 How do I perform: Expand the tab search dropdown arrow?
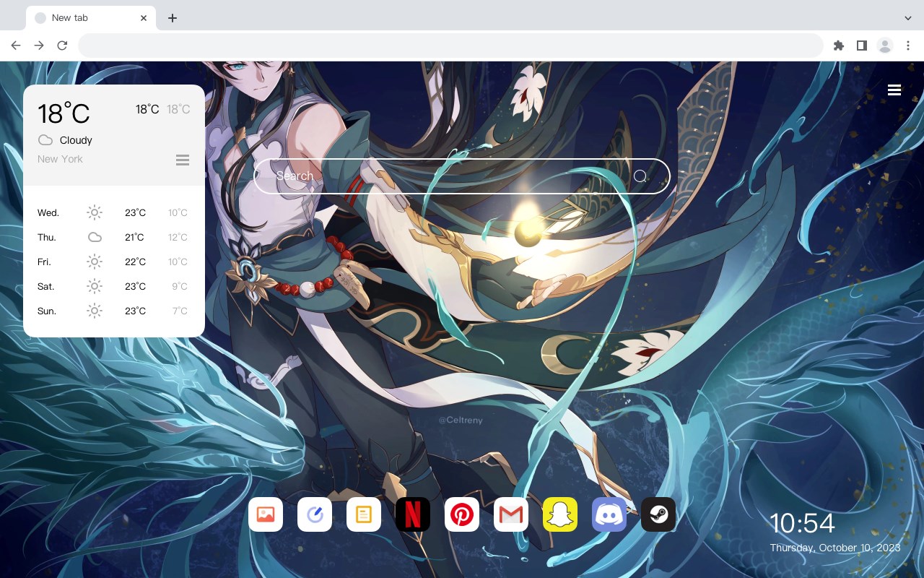(908, 18)
